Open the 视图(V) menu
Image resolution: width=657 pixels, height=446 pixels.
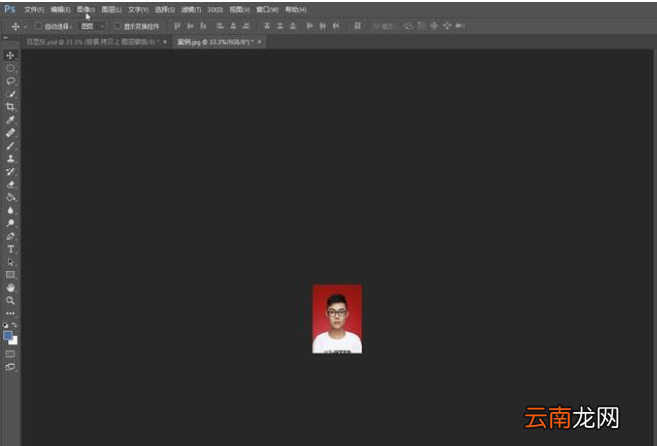[240, 9]
